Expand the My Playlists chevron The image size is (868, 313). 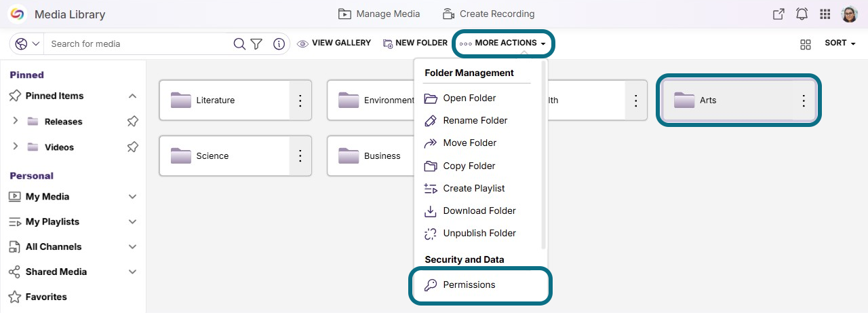132,221
